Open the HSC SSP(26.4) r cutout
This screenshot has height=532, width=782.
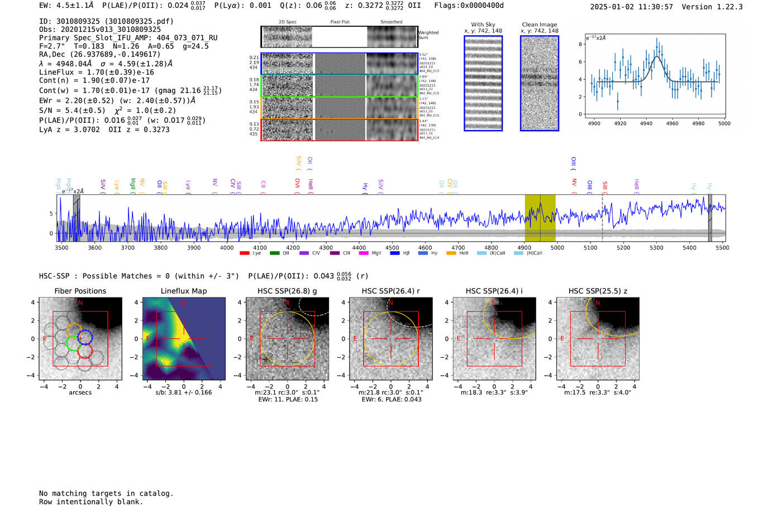(x=391, y=339)
